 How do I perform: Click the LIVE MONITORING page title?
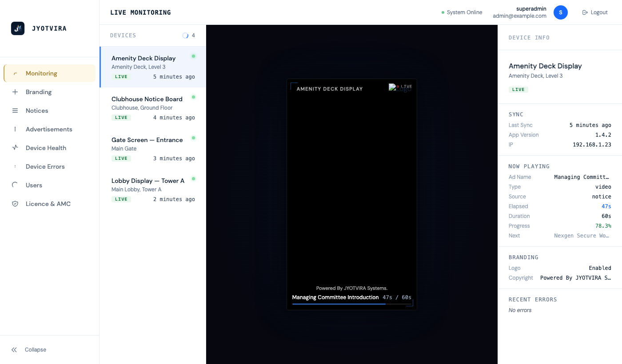[140, 12]
